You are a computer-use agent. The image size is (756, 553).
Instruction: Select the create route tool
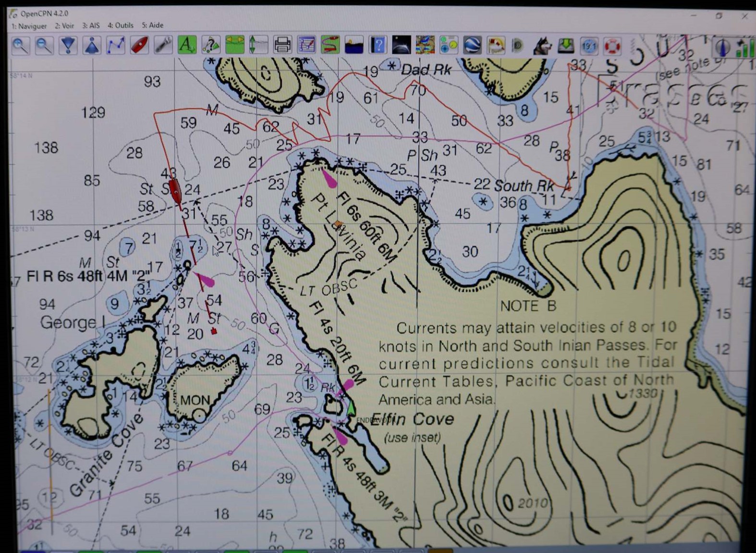[x=116, y=46]
